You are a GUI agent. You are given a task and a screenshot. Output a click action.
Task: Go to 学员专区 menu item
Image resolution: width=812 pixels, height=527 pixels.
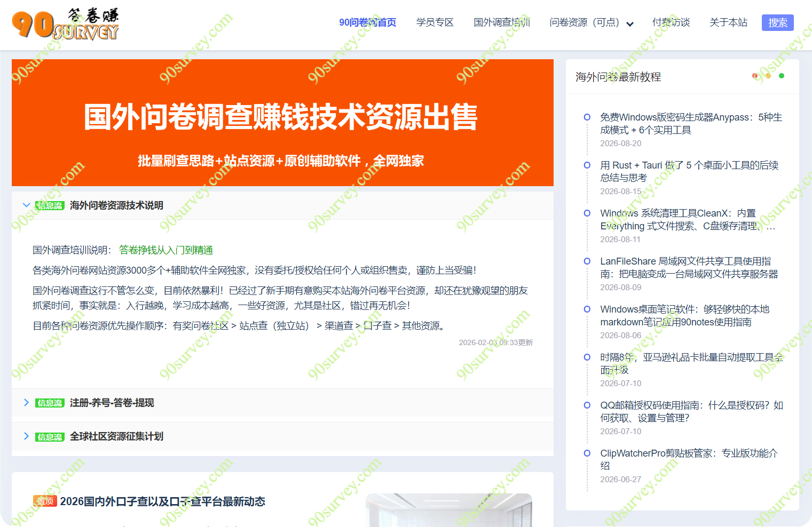pyautogui.click(x=435, y=22)
